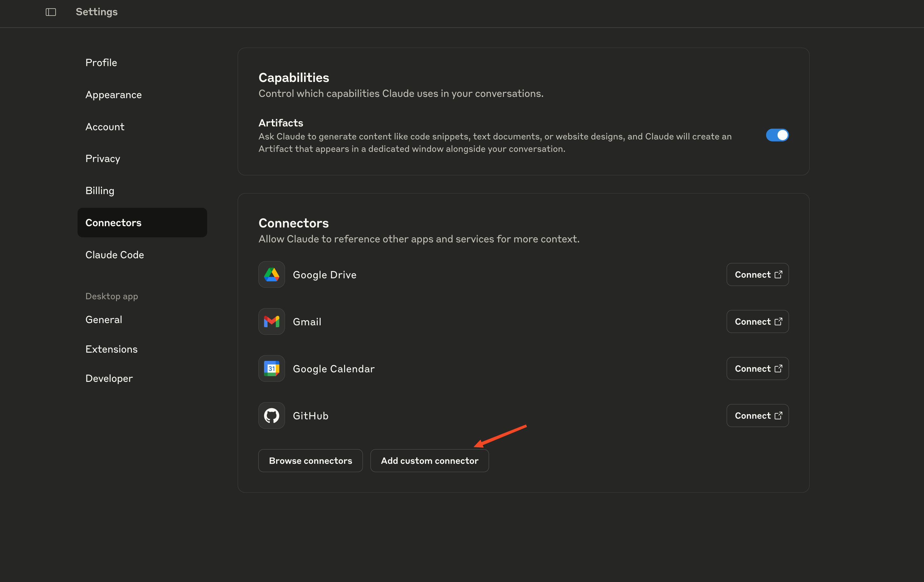This screenshot has width=924, height=582.
Task: Go to Appearance settings
Action: 113,95
